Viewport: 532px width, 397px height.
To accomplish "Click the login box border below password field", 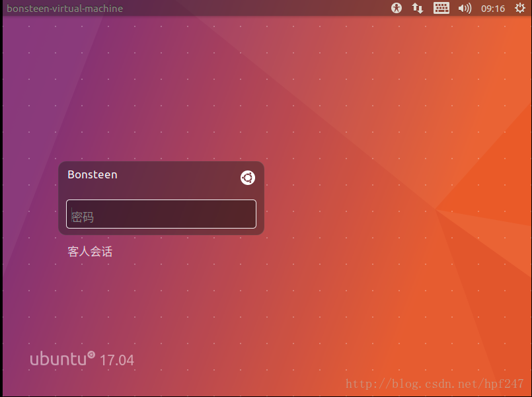I will coord(161,232).
